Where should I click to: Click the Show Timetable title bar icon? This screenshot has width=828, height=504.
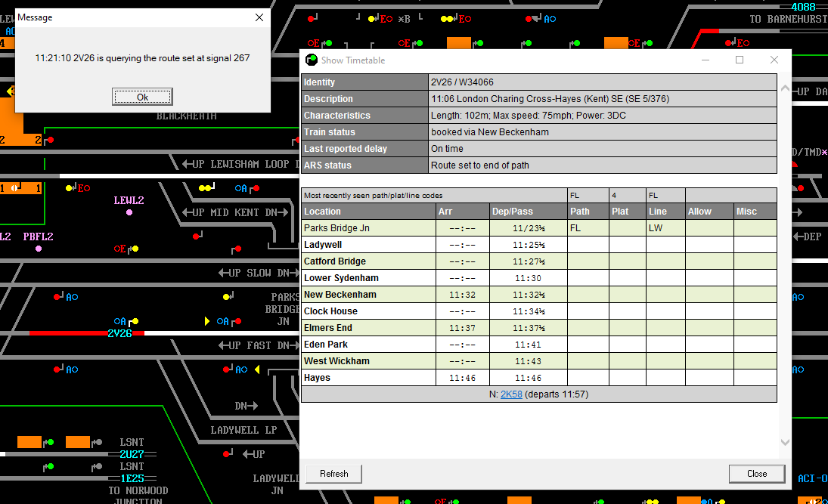pyautogui.click(x=311, y=60)
